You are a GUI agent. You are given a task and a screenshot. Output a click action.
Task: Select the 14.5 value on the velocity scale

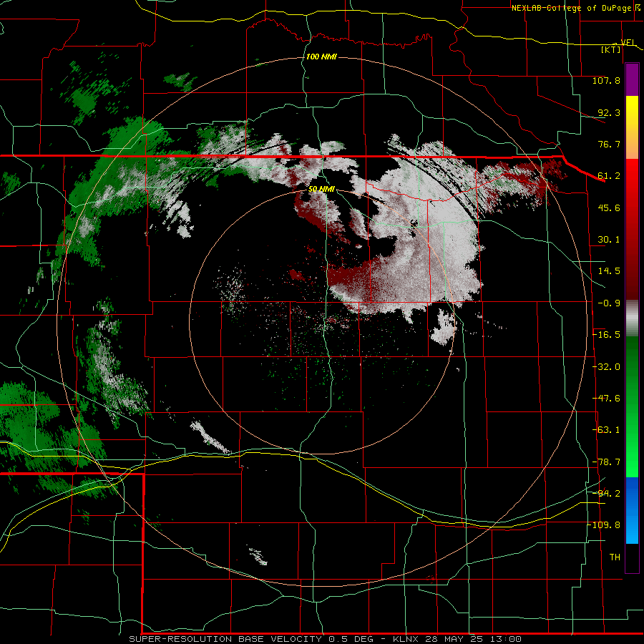609,271
